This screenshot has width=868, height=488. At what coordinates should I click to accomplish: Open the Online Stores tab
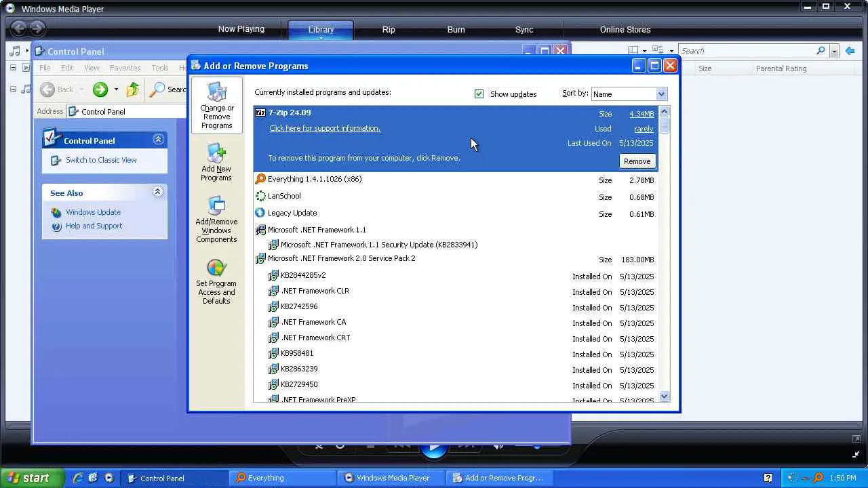pos(625,30)
